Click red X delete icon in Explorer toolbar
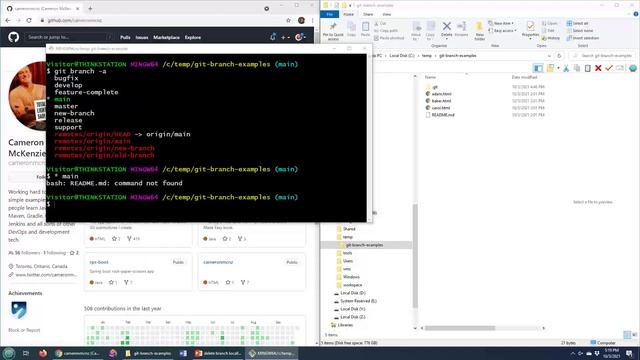The height and width of the screenshot is (360, 640). pyautogui.click(x=598, y=68)
